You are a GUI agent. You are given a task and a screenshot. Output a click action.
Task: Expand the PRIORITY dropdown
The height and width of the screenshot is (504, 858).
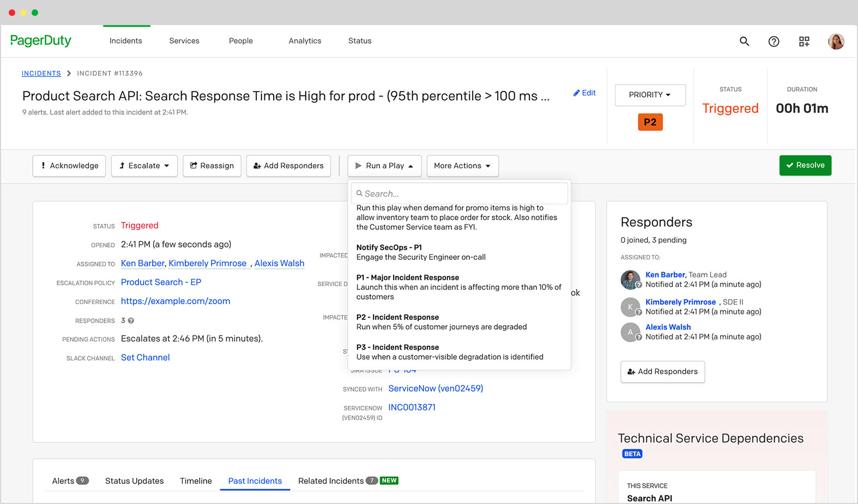click(650, 95)
